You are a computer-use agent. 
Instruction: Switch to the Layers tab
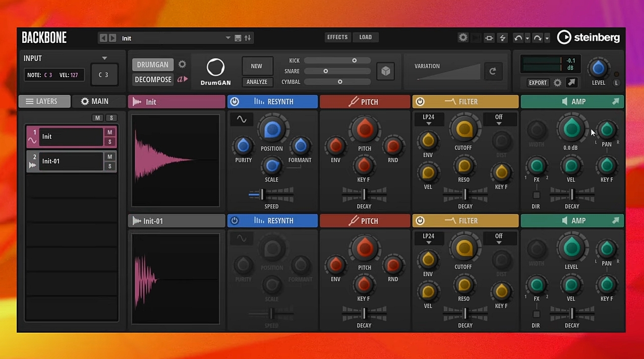pyautogui.click(x=44, y=101)
